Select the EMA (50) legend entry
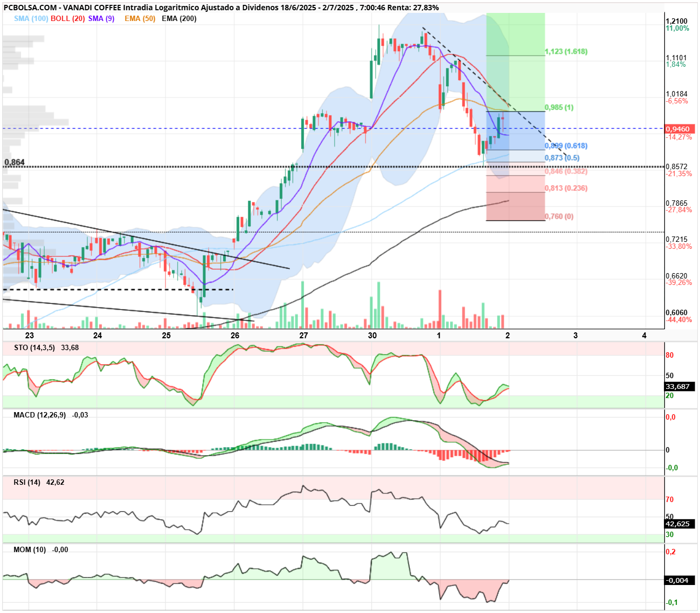700x613 pixels. [x=140, y=18]
